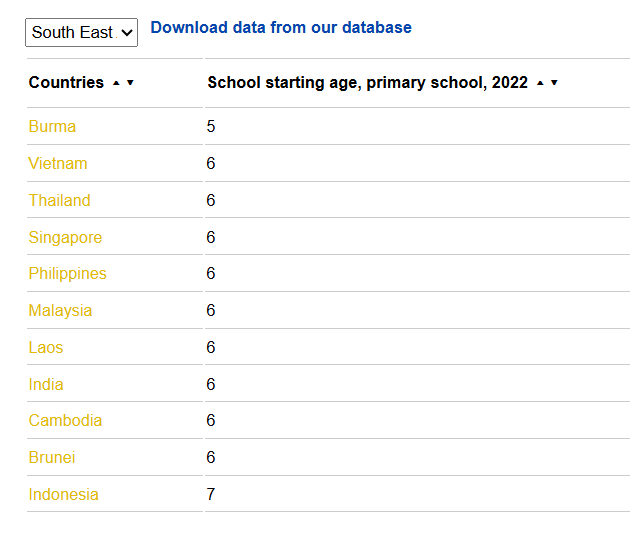Click the School starting age header text
This screenshot has height=545, width=630.
[x=367, y=83]
